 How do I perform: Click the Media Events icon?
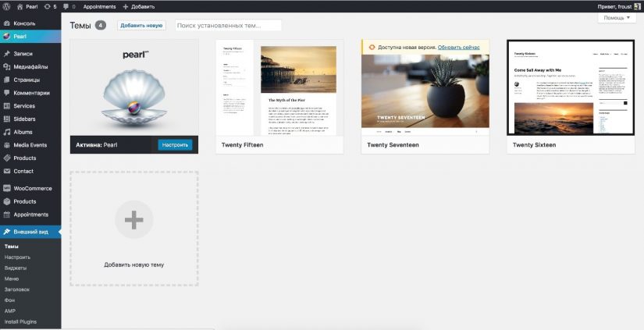tap(6, 145)
